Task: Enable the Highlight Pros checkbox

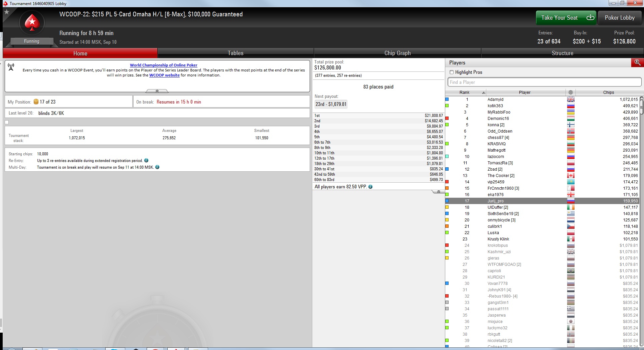Action: [x=452, y=72]
